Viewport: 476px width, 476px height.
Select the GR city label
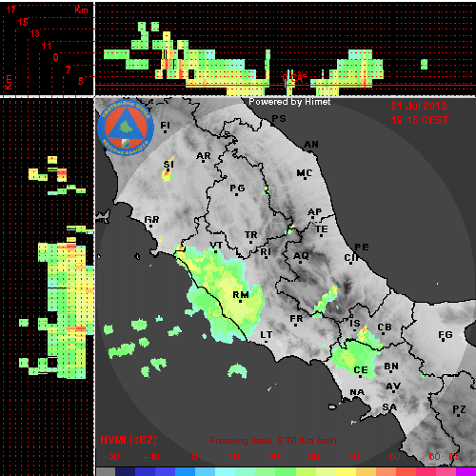click(x=151, y=220)
